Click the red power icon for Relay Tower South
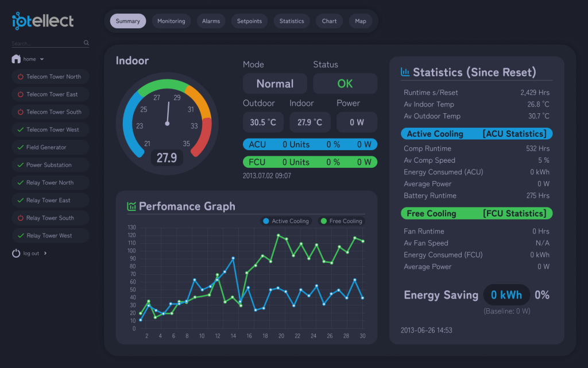Image resolution: width=588 pixels, height=368 pixels. click(x=20, y=218)
